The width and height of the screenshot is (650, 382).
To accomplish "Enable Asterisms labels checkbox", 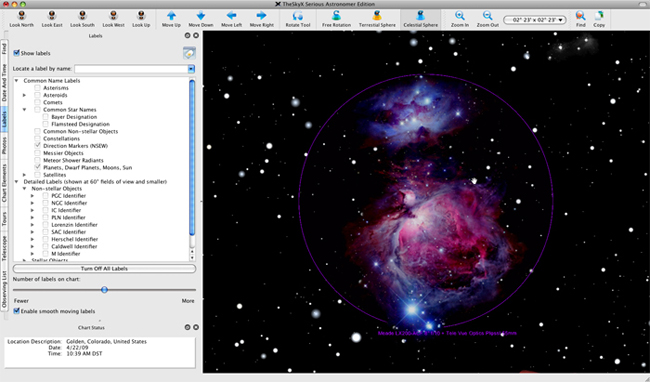I will tap(37, 88).
